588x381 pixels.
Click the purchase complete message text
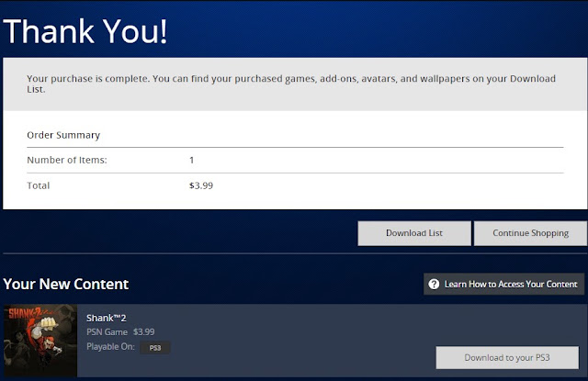291,84
